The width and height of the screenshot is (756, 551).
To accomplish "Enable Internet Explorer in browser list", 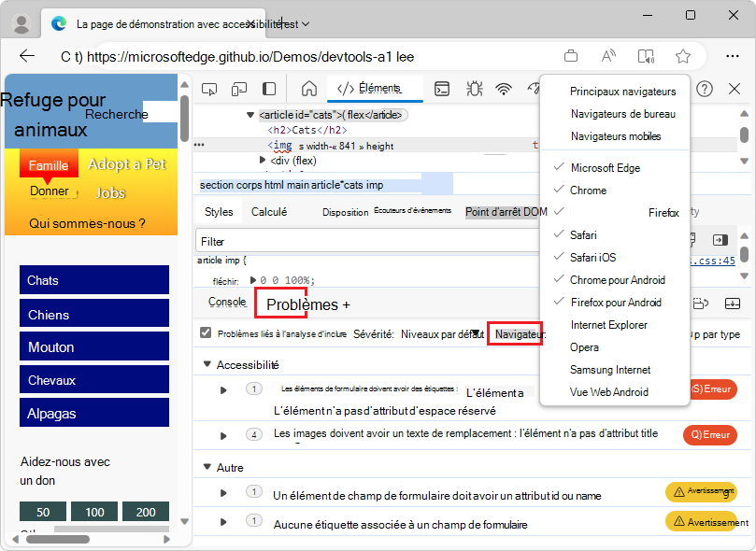I will [608, 325].
